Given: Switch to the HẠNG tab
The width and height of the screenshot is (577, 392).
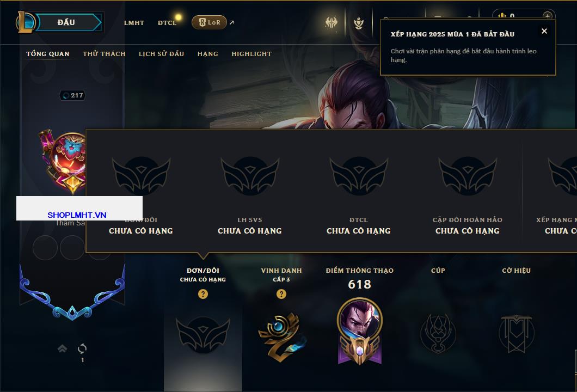Looking at the screenshot, I should coord(207,54).
